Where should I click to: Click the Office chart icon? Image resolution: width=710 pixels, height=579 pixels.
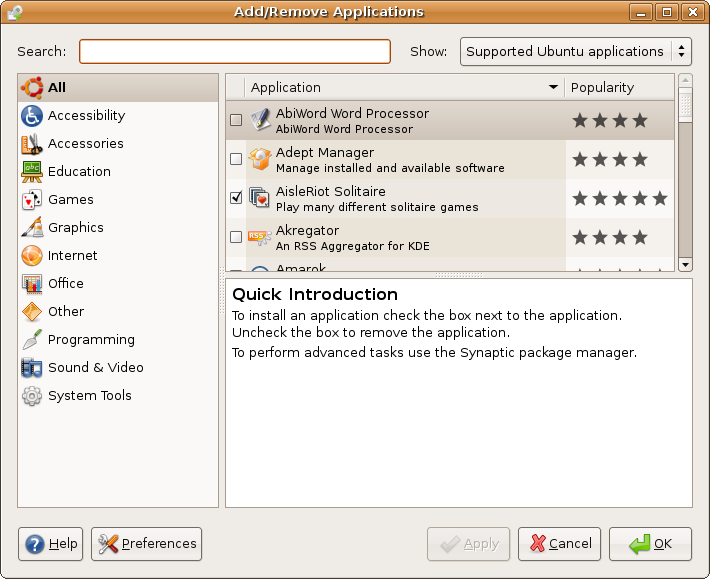[x=32, y=283]
